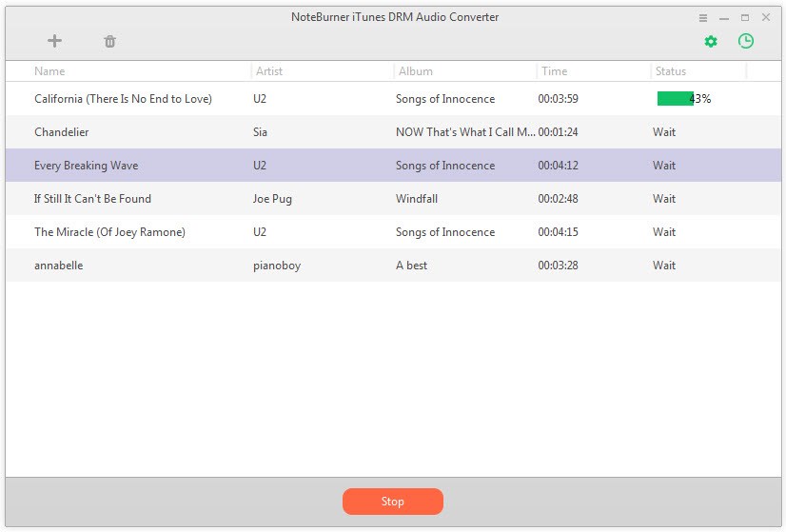The image size is (786, 532).
Task: Sort by the Artist column header
Action: pyautogui.click(x=269, y=71)
